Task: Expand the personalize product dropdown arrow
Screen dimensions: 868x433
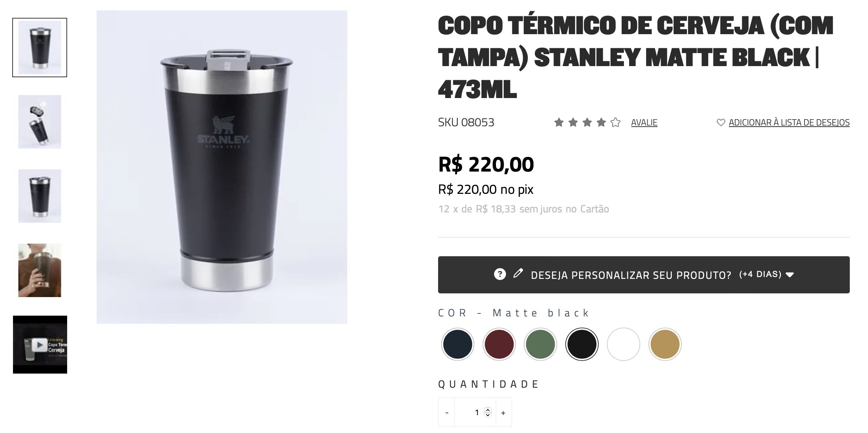Action: tap(790, 275)
